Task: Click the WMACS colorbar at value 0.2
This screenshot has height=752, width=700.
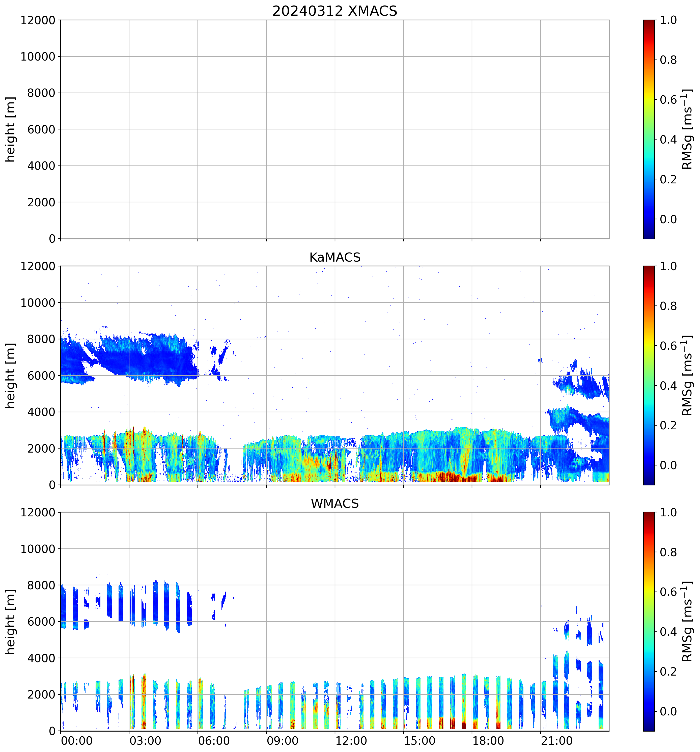Action: click(649, 672)
